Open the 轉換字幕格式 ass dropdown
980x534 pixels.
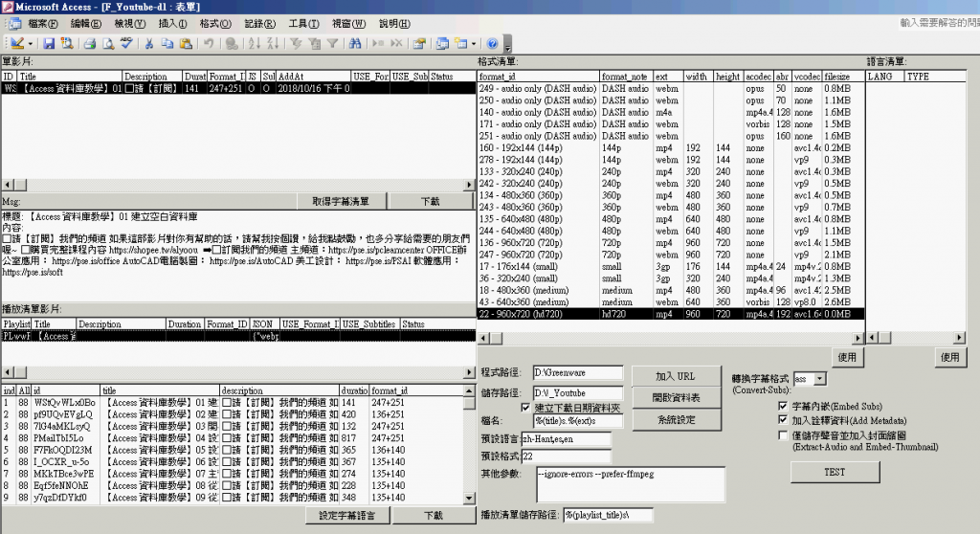tap(820, 379)
